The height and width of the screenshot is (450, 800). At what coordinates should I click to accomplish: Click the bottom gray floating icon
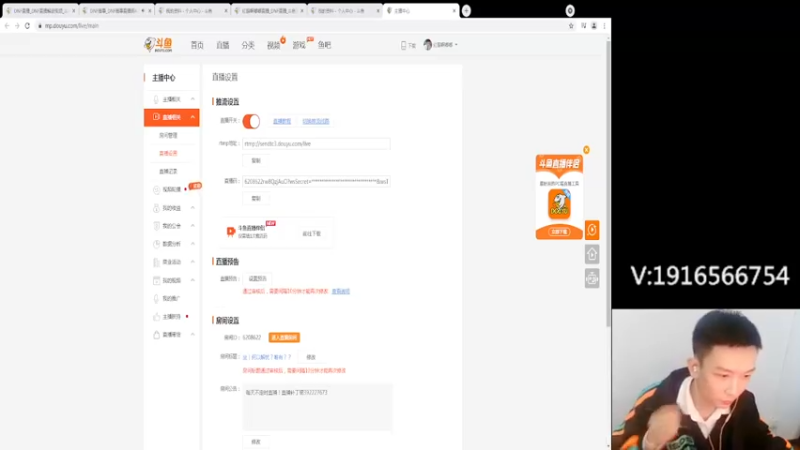(x=592, y=279)
